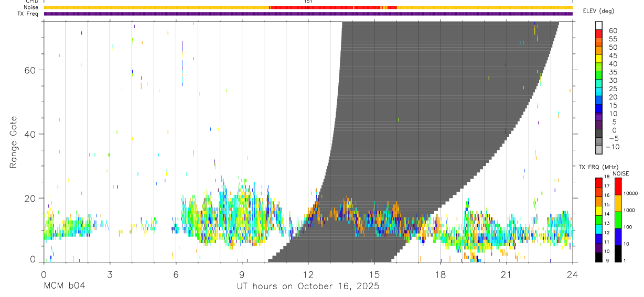Viewport: 644px width, 297px height.
Task: Click x-axis tick label "24"
Action: (573, 273)
